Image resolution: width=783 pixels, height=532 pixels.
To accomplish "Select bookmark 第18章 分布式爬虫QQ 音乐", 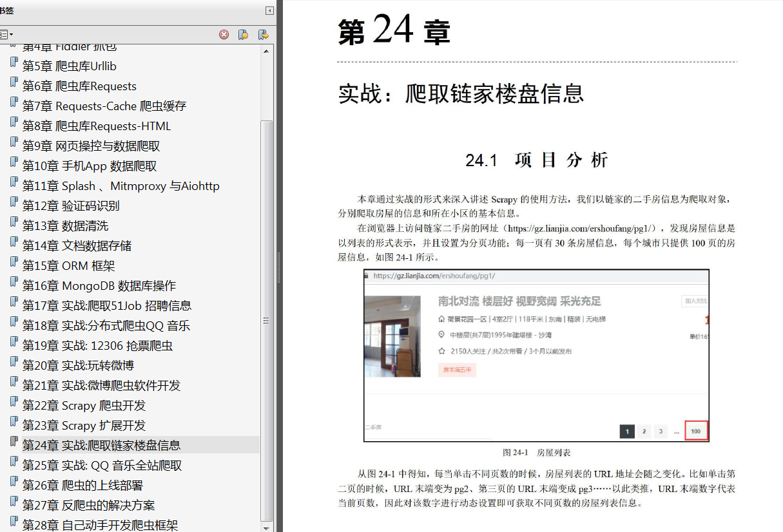I will [x=106, y=326].
